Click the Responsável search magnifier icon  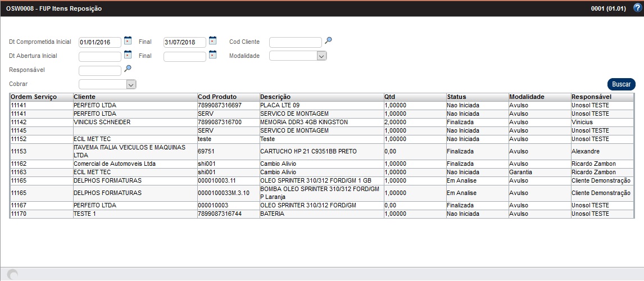click(128, 69)
